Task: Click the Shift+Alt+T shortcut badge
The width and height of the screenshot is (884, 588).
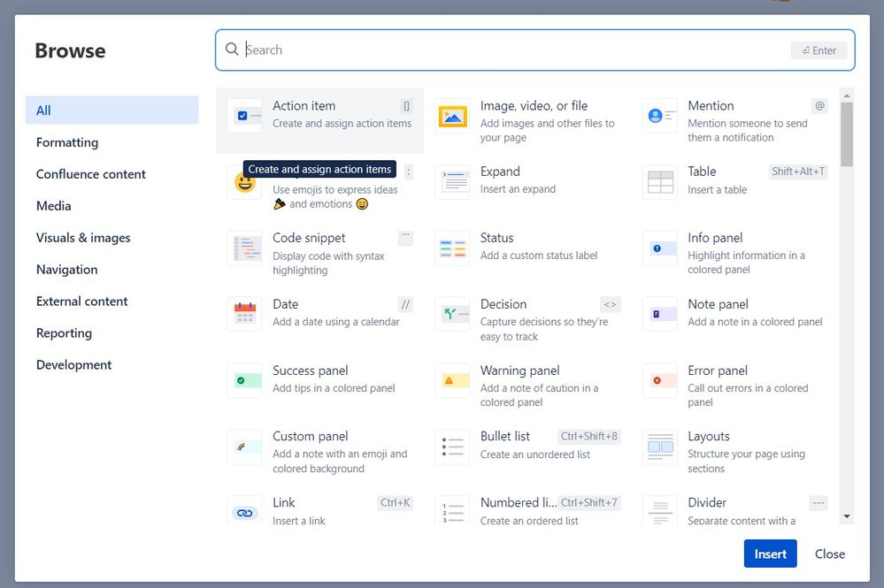Action: click(798, 172)
